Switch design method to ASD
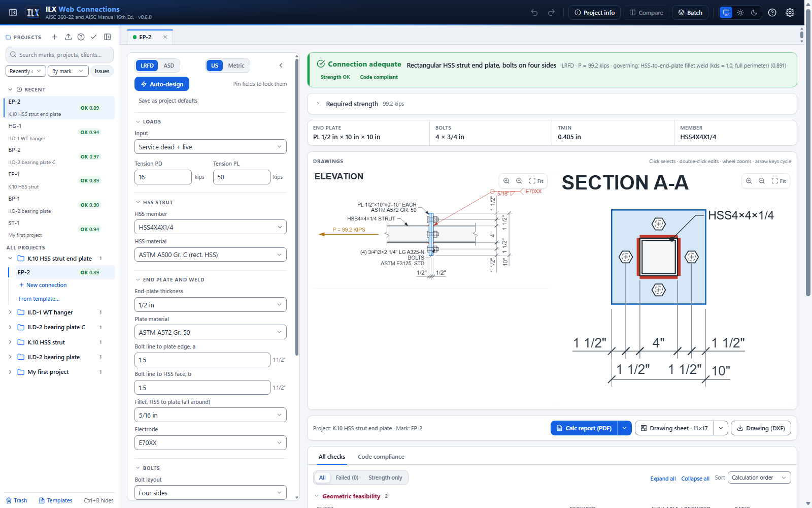This screenshot has height=508, width=812. 169,66
